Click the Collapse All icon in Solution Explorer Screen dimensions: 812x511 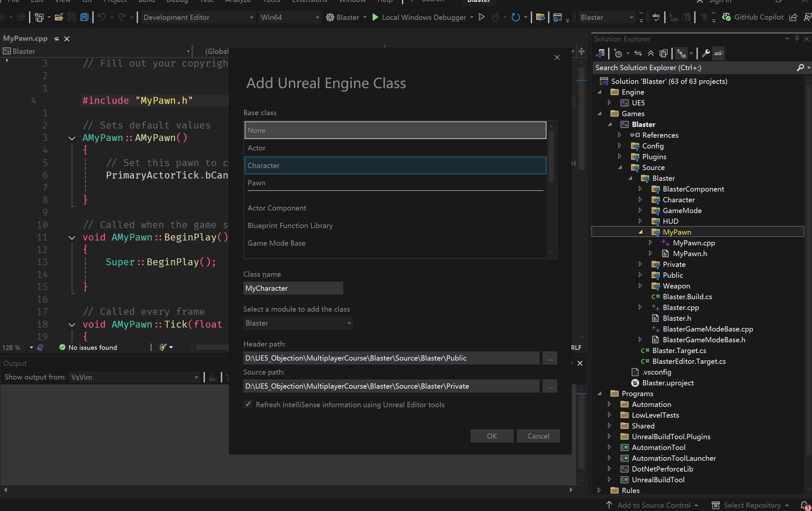tap(651, 53)
